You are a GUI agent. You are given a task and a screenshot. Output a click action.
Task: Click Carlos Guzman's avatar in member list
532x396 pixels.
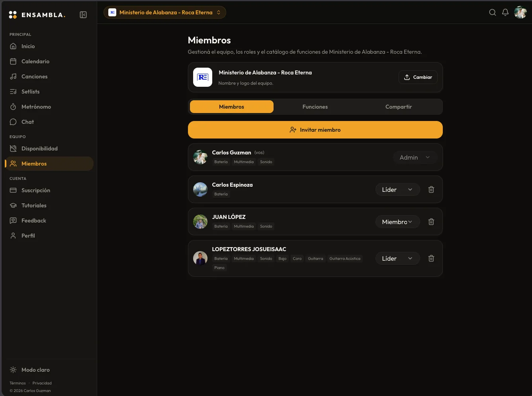200,157
